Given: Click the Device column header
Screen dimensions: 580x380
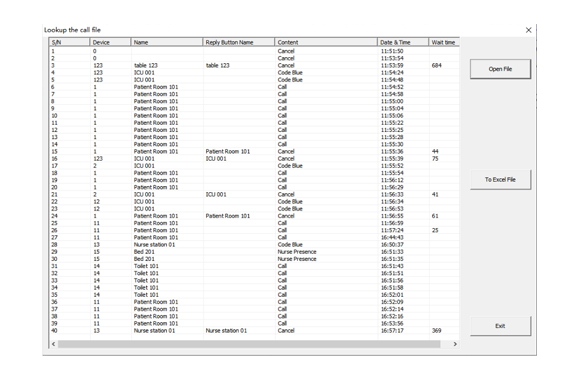Looking at the screenshot, I should pyautogui.click(x=110, y=42).
